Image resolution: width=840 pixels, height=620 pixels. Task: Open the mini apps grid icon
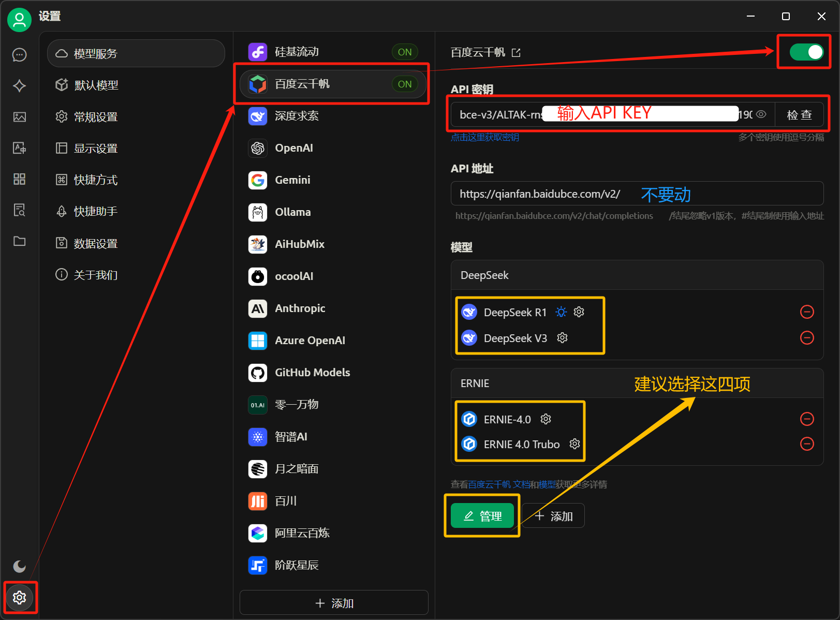coord(20,179)
